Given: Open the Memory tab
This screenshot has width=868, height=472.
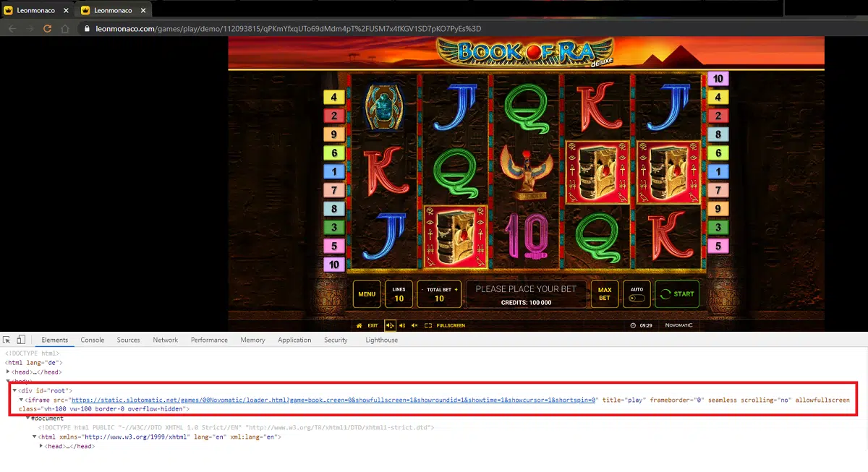Looking at the screenshot, I should (253, 340).
